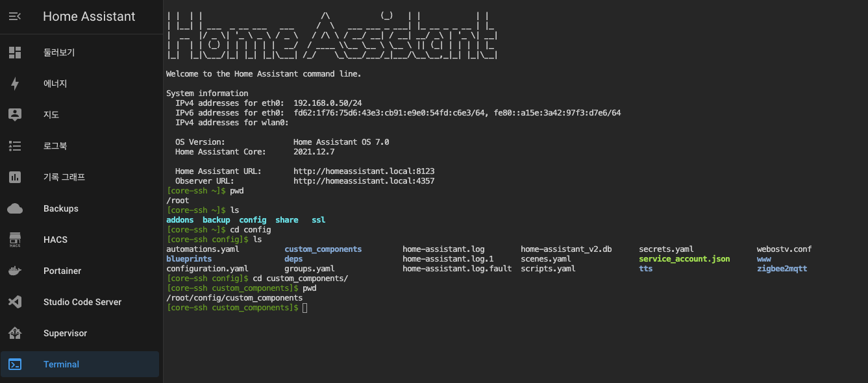Open Studio Code Server sidebar item
The height and width of the screenshot is (383, 868).
click(x=80, y=302)
